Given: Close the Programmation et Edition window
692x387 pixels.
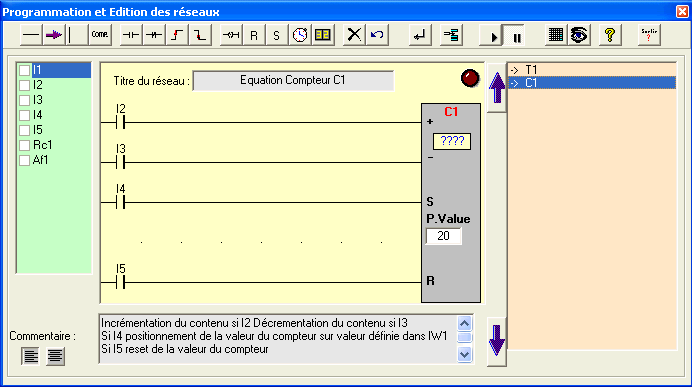Looking at the screenshot, I should [683, 11].
